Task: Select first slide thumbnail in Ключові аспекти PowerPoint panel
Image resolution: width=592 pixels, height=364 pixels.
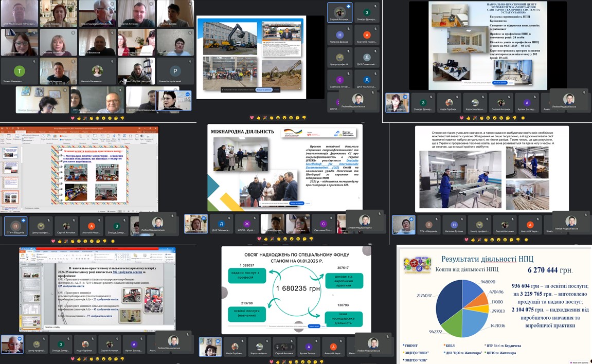Action: [x=10, y=153]
